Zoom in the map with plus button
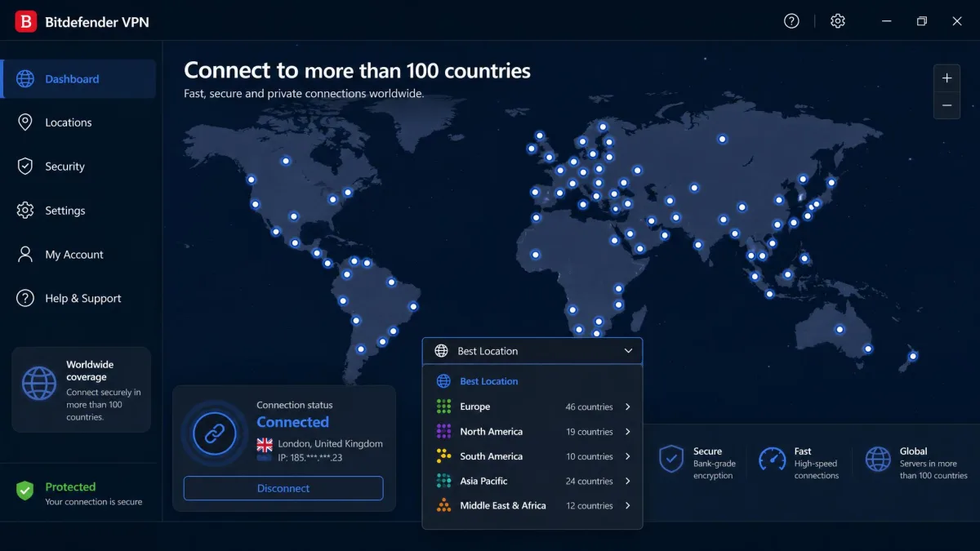 (947, 78)
